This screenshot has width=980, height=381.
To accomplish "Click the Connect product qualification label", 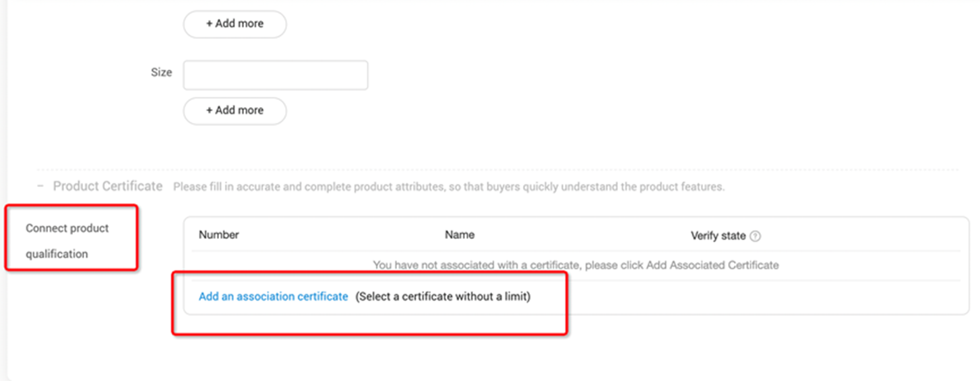I will pyautogui.click(x=67, y=241).
